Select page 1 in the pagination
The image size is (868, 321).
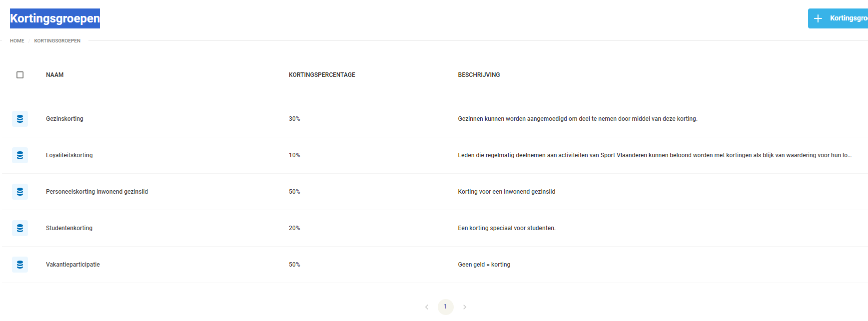click(445, 307)
